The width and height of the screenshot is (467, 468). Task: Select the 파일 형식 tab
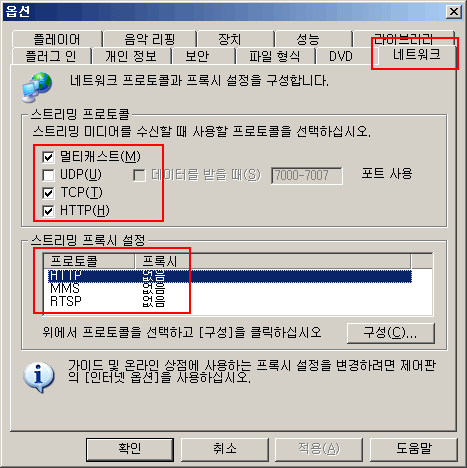point(275,56)
